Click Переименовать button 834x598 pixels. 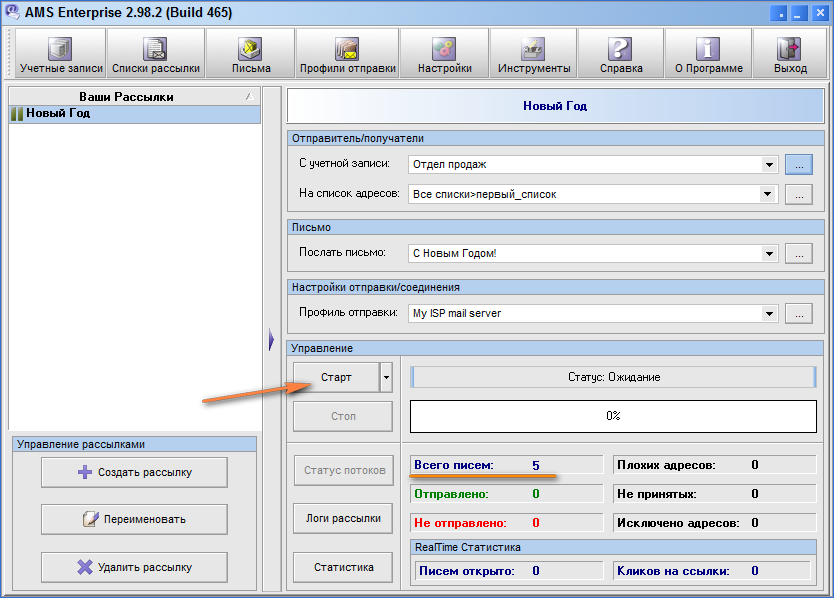pos(135,519)
